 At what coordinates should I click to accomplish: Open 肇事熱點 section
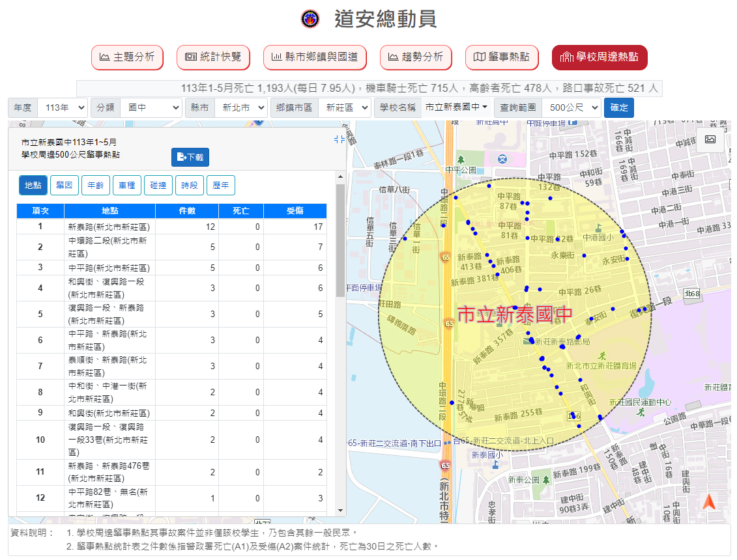click(x=502, y=57)
